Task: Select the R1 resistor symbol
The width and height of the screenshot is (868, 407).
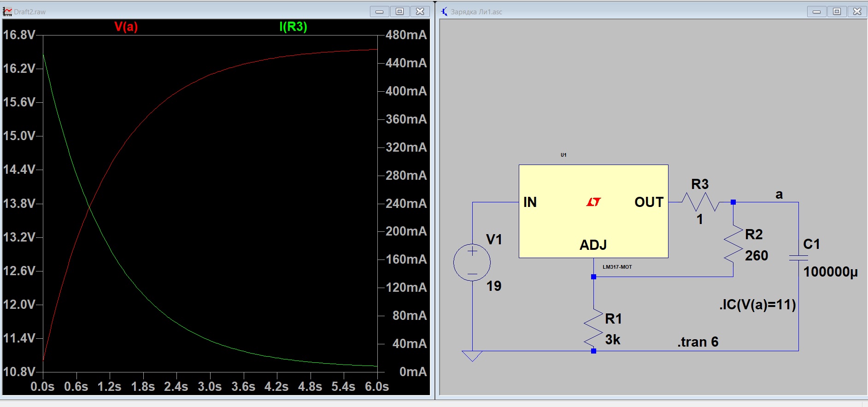Action: point(593,328)
